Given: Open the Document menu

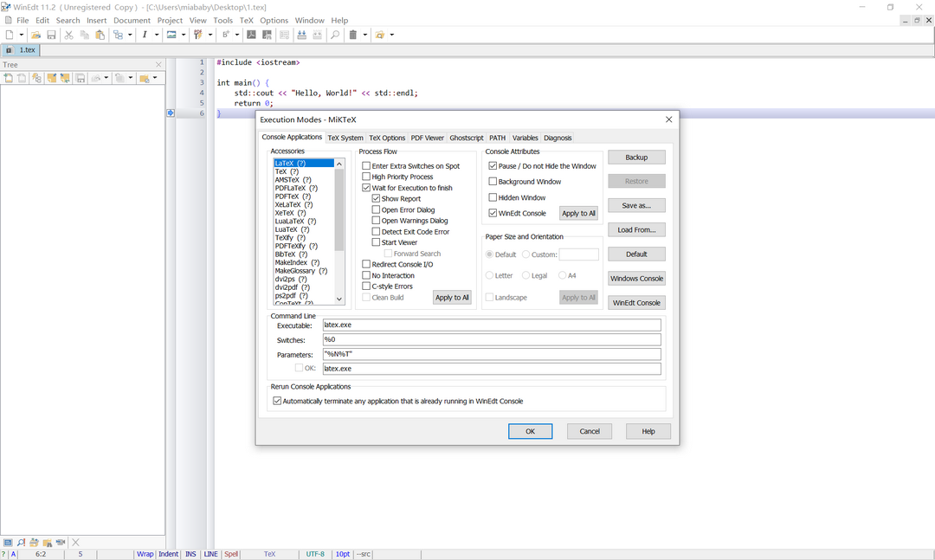Looking at the screenshot, I should [x=132, y=20].
